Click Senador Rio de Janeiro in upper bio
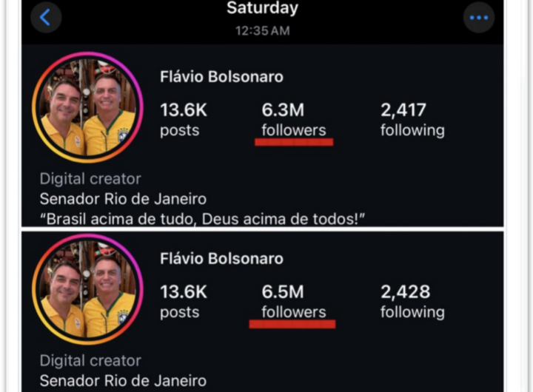 (x=123, y=199)
